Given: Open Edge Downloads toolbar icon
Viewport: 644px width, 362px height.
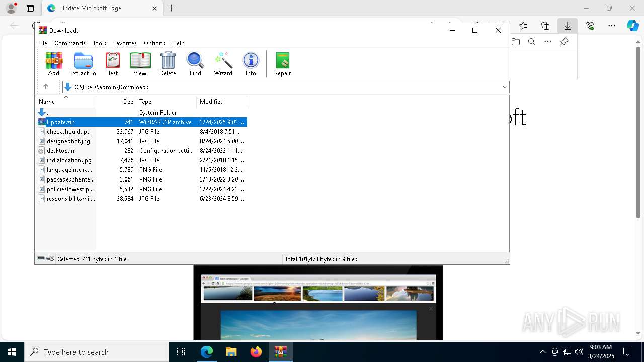Looking at the screenshot, I should click(x=568, y=26).
